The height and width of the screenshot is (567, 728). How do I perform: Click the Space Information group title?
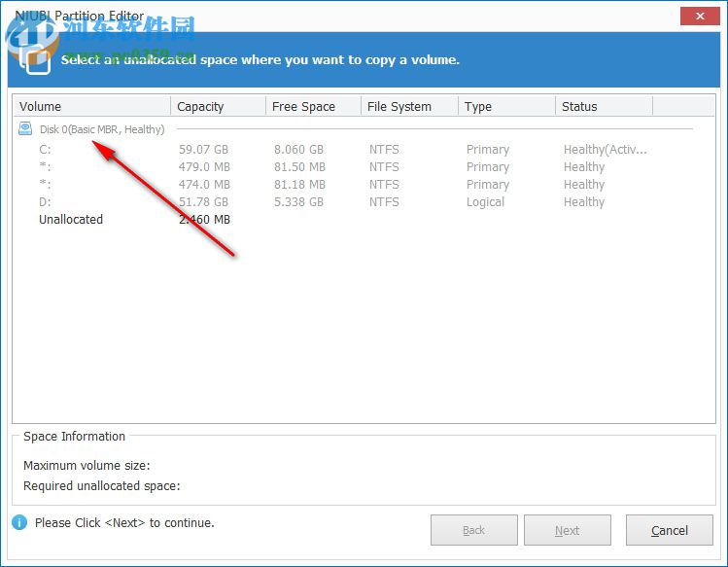tap(74, 437)
